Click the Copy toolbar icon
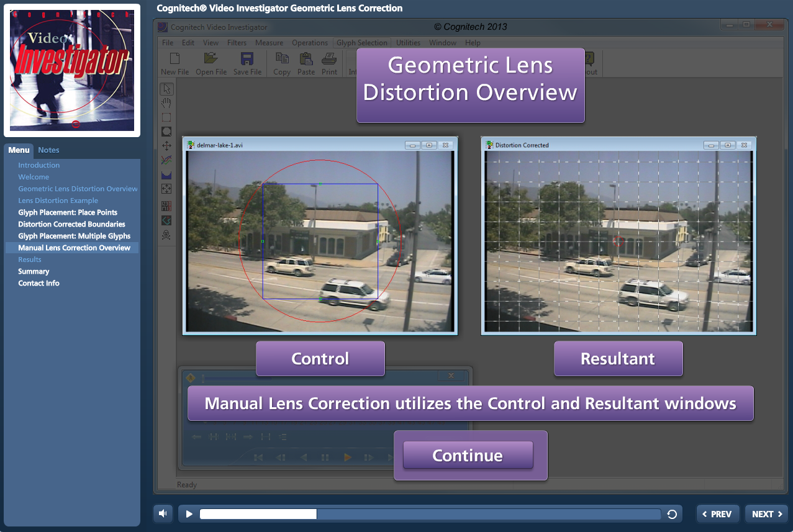The height and width of the screenshot is (532, 793). coord(282,59)
